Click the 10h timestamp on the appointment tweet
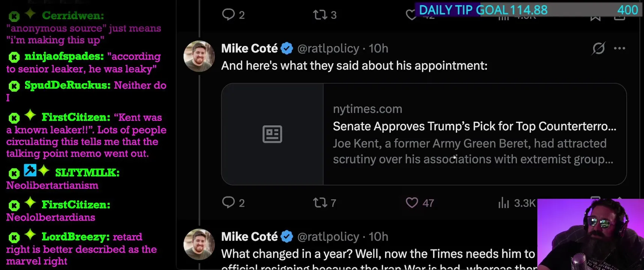This screenshot has height=270, width=644. pos(378,48)
